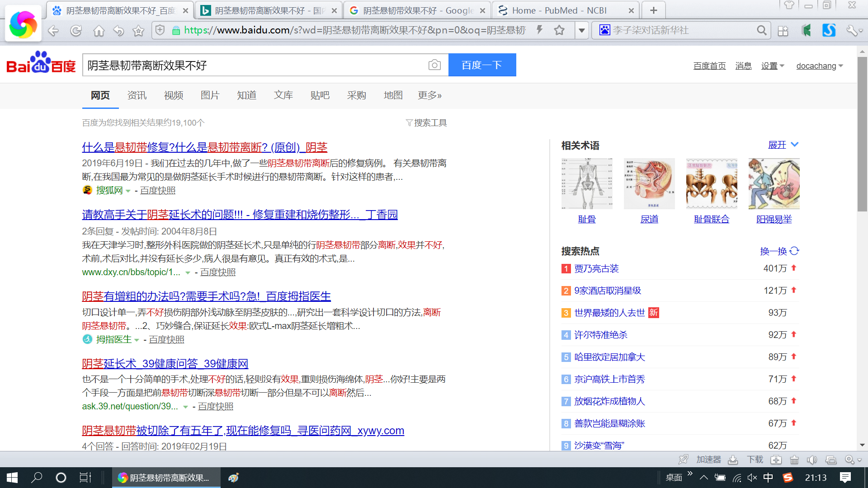The width and height of the screenshot is (868, 488).
Task: Open the action center notification icon
Action: click(845, 478)
